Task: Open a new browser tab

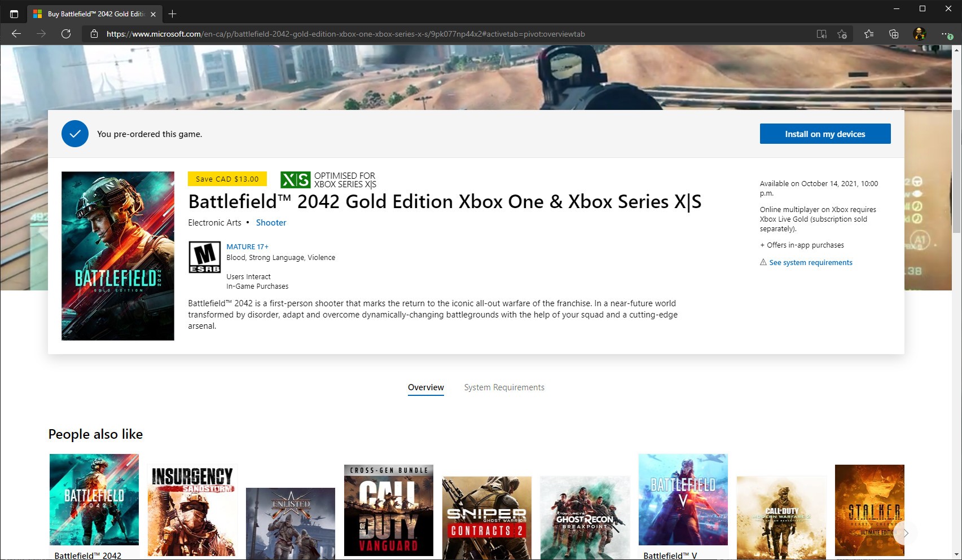Action: coord(173,14)
